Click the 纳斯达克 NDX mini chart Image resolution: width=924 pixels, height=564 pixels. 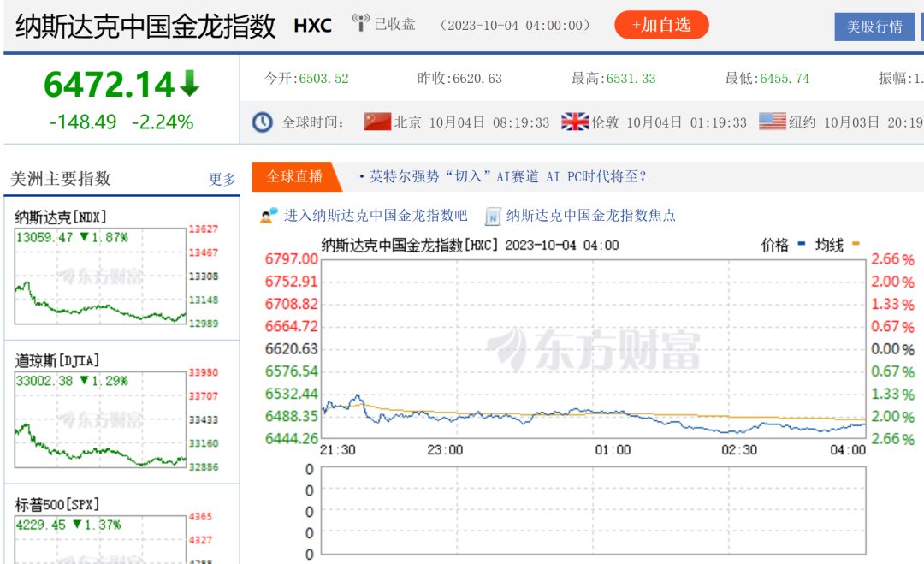coord(100,276)
